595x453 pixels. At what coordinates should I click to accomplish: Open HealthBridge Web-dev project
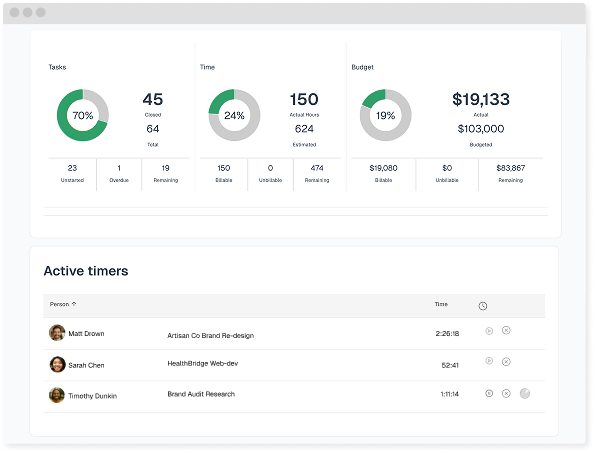click(203, 363)
